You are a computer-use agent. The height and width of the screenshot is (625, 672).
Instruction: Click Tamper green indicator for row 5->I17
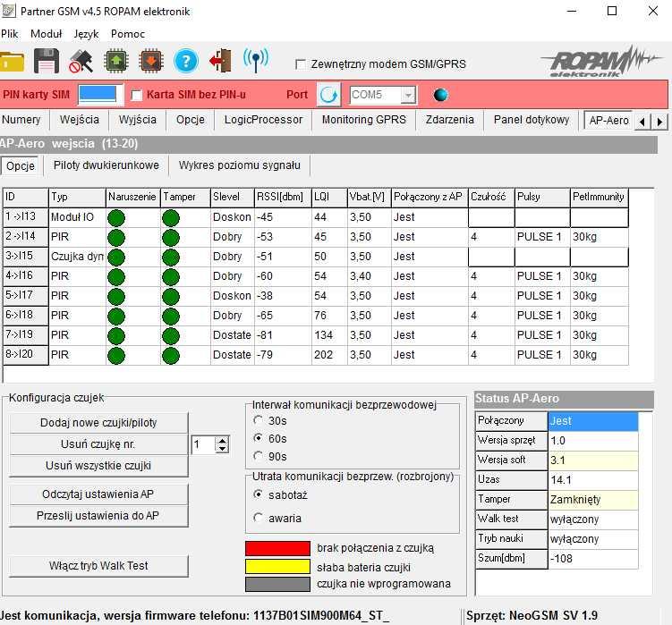[171, 297]
